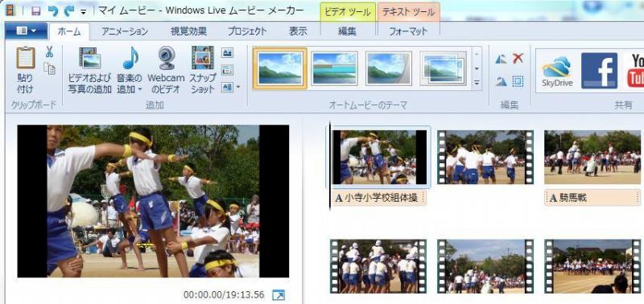Switch to the Visual Effects (視覚効果) tab
The height and width of the screenshot is (304, 644).
188,31
